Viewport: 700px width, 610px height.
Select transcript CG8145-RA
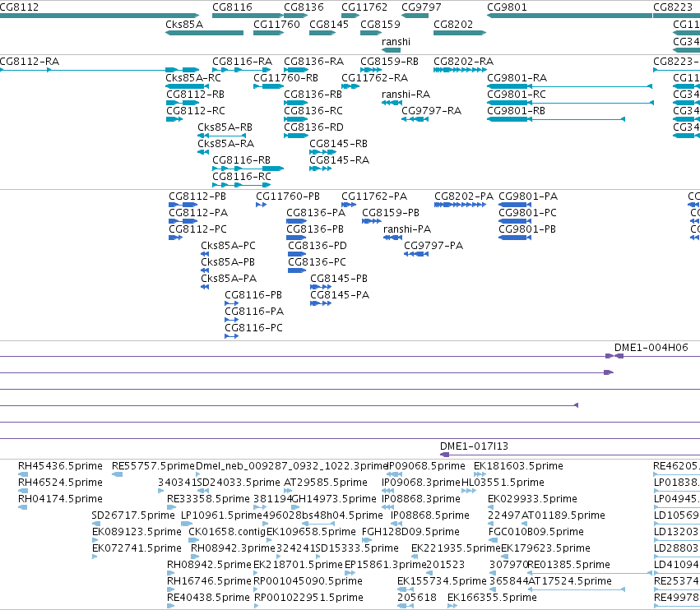(x=339, y=159)
